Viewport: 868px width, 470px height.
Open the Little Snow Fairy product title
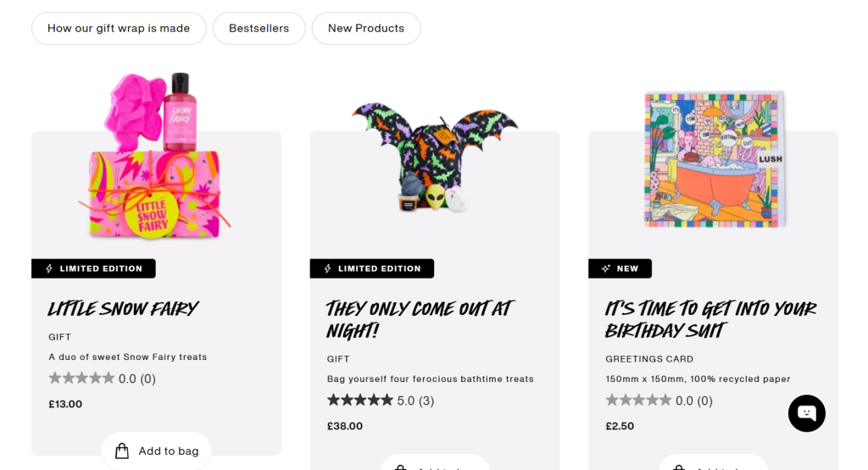click(x=123, y=308)
